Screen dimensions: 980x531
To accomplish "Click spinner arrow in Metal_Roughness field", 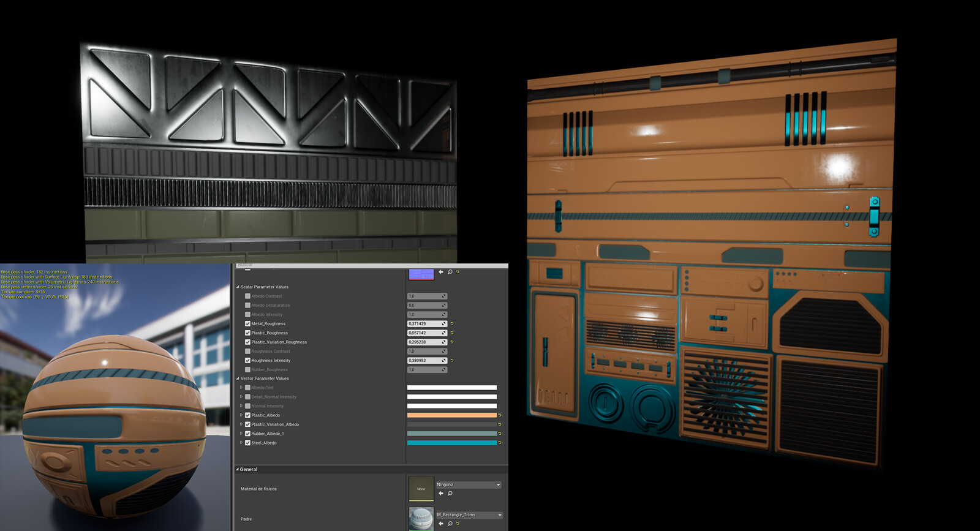I will (444, 323).
